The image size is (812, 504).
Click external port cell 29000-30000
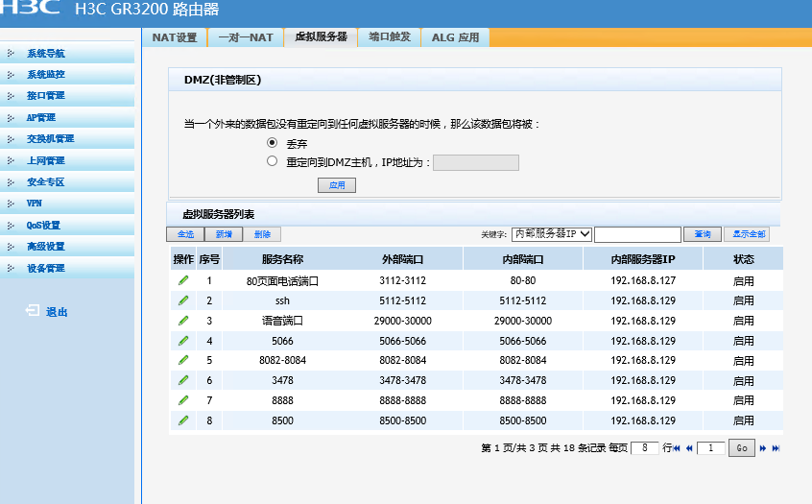[402, 321]
